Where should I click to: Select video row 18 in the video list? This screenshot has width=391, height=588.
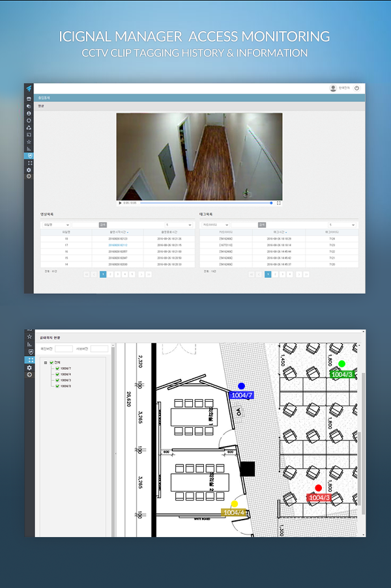pos(118,238)
